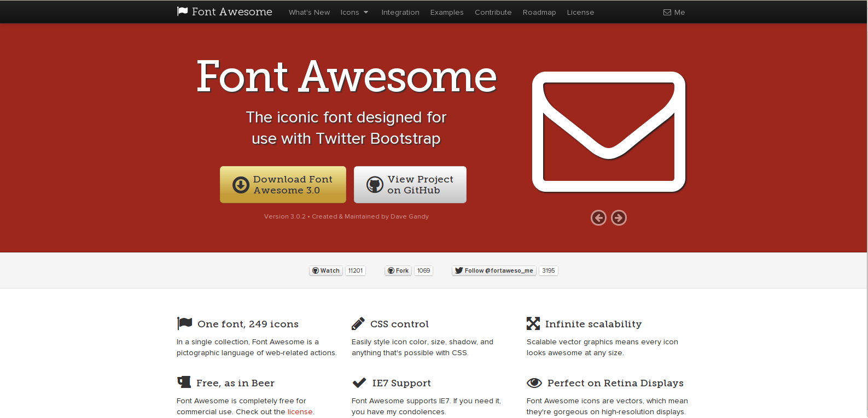Click the IE7 Support heading
This screenshot has height=418, width=868.
click(401, 383)
